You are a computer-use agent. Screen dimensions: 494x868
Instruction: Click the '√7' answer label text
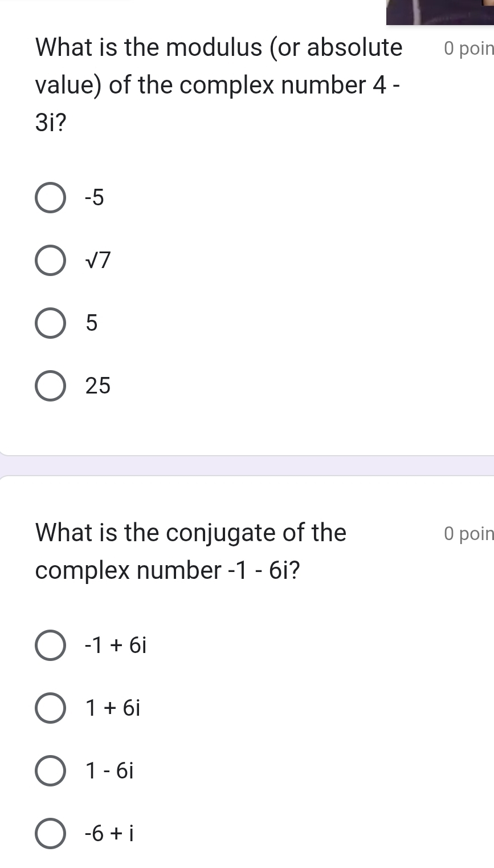97,261
